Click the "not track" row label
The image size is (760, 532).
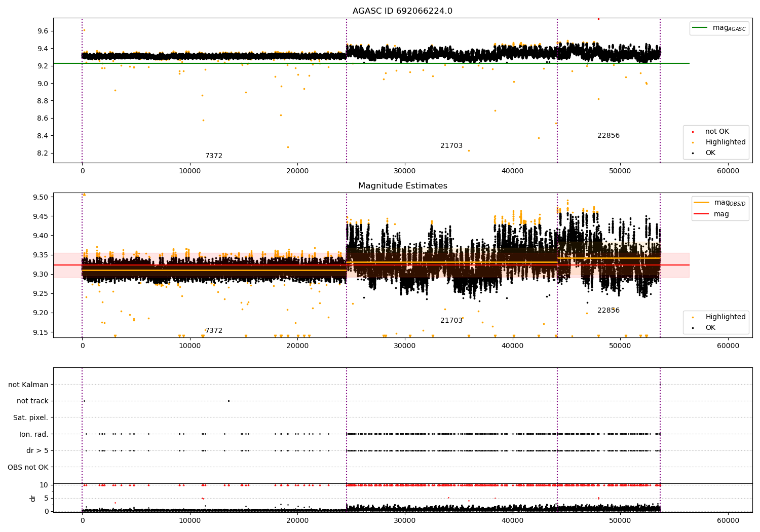pyautogui.click(x=32, y=401)
